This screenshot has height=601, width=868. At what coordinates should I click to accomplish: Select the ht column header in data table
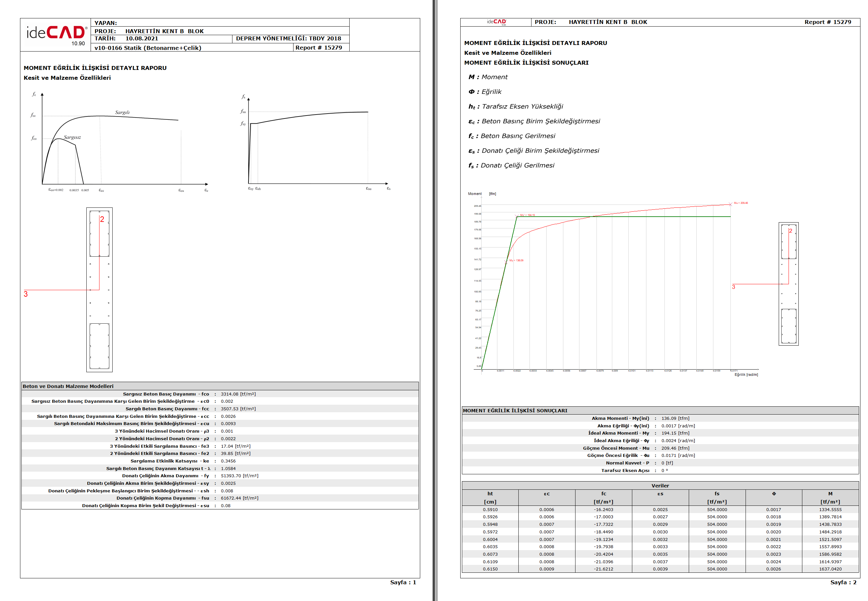click(490, 493)
